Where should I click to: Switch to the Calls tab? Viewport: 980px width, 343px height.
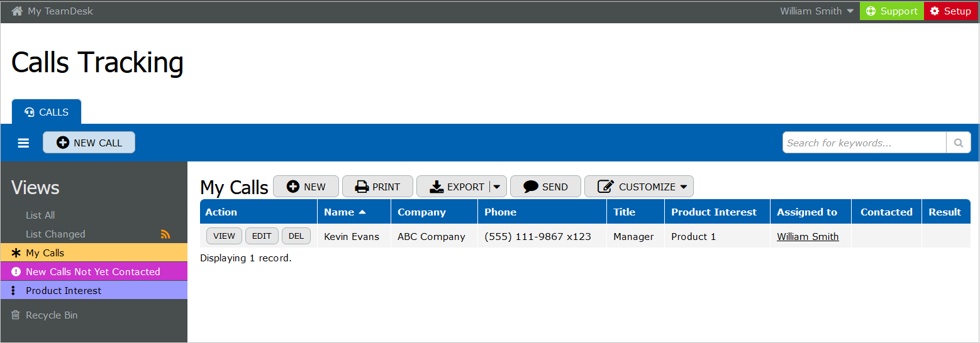coord(47,112)
